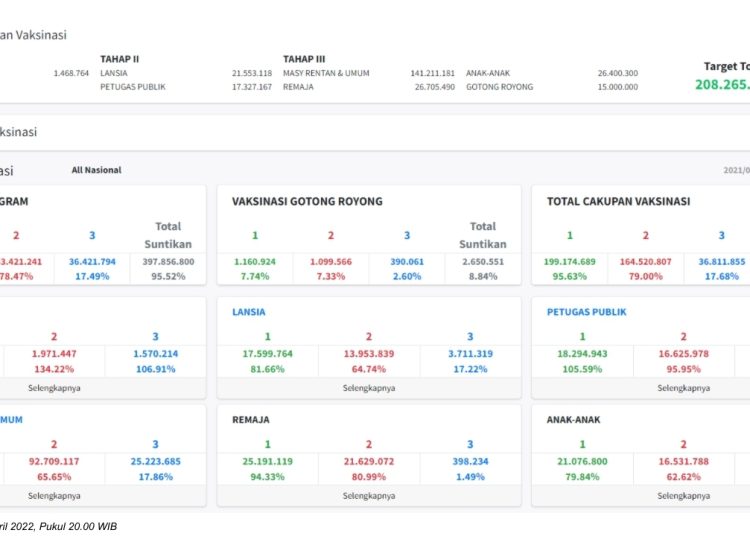
Task: Select the All Nasional filter label
Action: [x=96, y=170]
